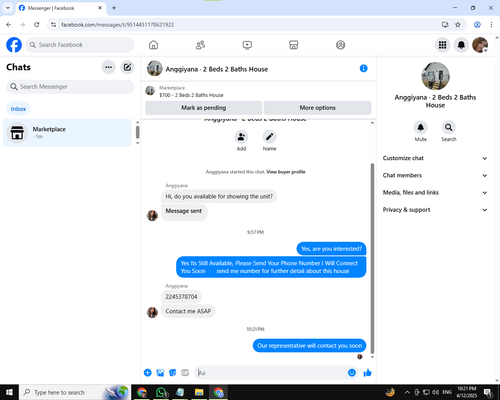The width and height of the screenshot is (500, 400).
Task: Click the Add people icon
Action: coord(241,137)
